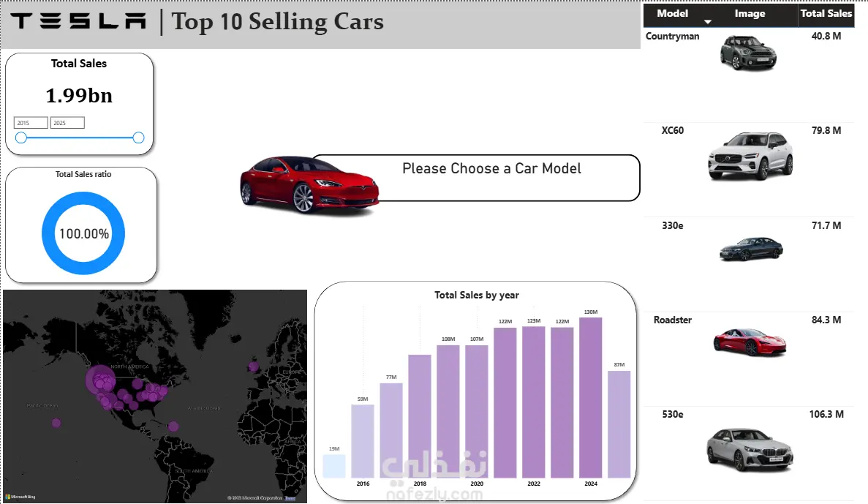The image size is (868, 504).
Task: Click the Top 10 Selling Cars heading
Action: [277, 22]
